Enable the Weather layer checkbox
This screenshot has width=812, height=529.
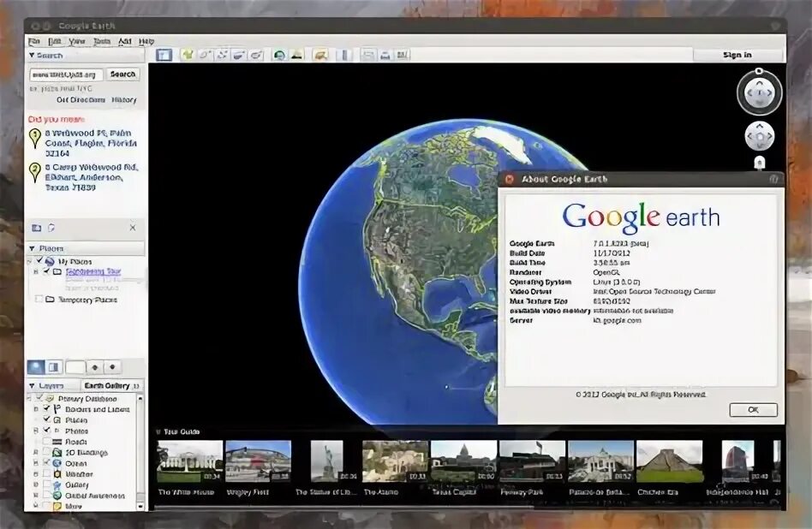coord(46,474)
